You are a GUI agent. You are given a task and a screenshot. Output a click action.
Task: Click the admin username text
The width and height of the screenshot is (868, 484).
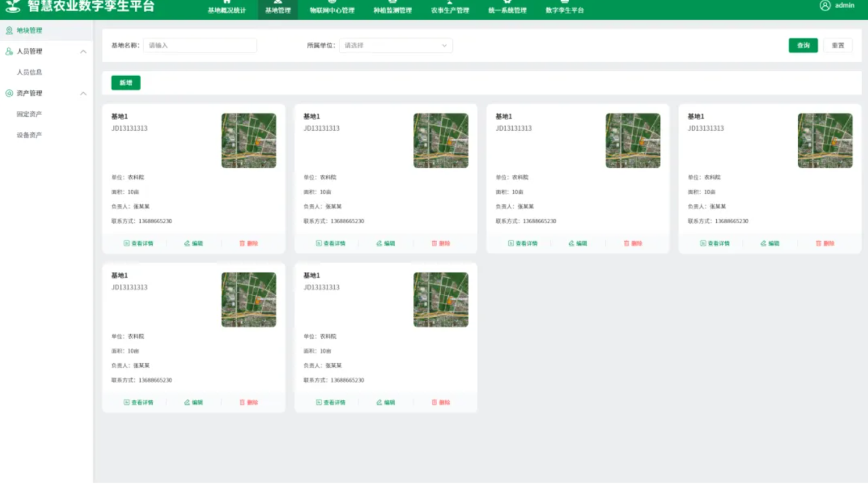(845, 5)
